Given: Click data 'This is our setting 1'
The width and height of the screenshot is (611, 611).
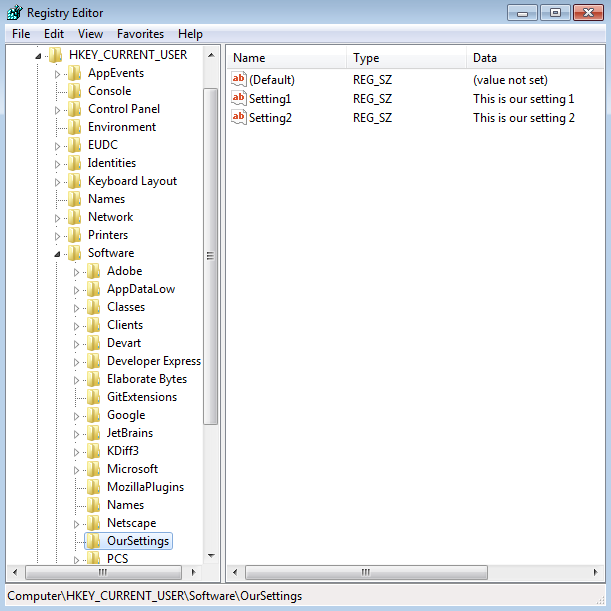Looking at the screenshot, I should pyautogui.click(x=523, y=99).
